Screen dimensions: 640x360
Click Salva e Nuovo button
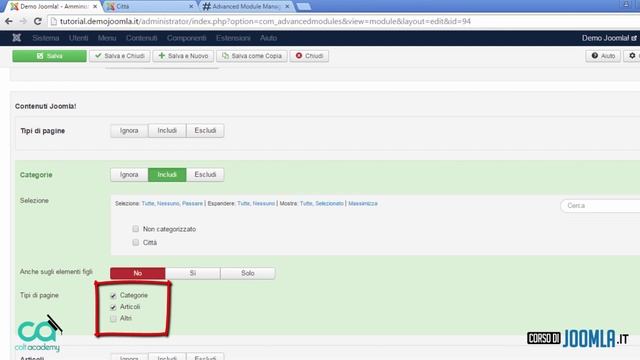[x=183, y=56]
